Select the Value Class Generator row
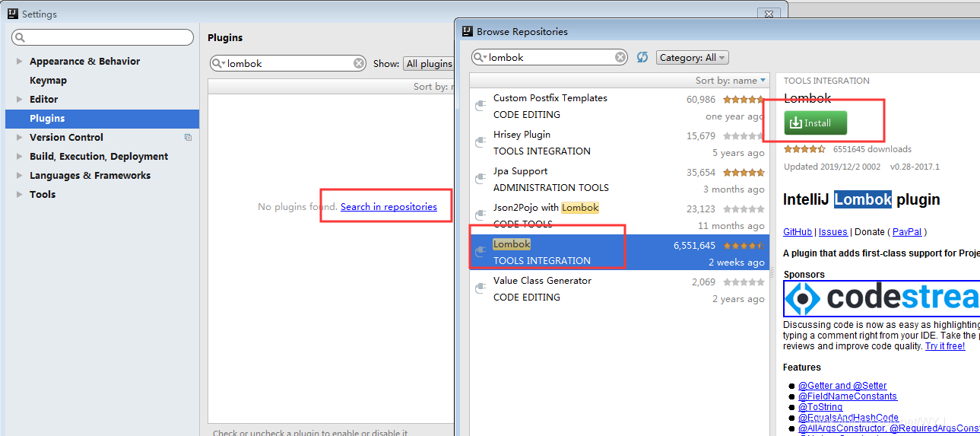The image size is (980, 436). click(619, 288)
